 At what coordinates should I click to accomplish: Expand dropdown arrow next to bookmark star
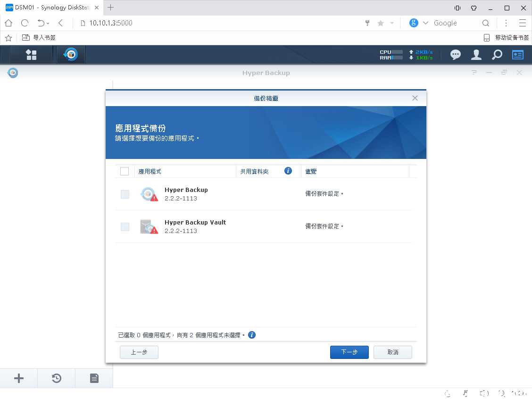[391, 23]
